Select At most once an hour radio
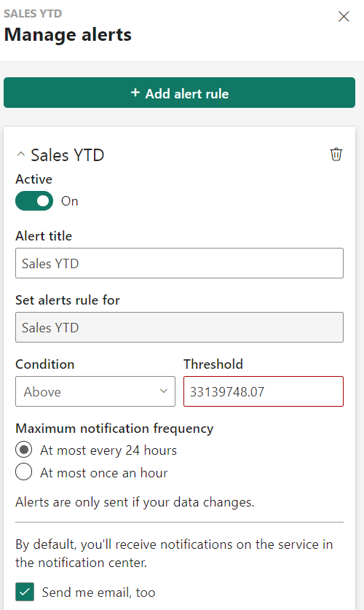The height and width of the screenshot is (610, 364). pos(24,472)
